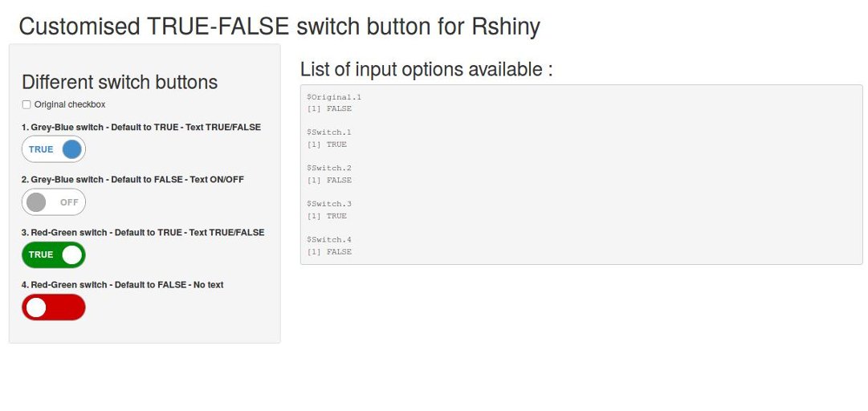Click the "Different switch buttons" heading

tap(120, 82)
